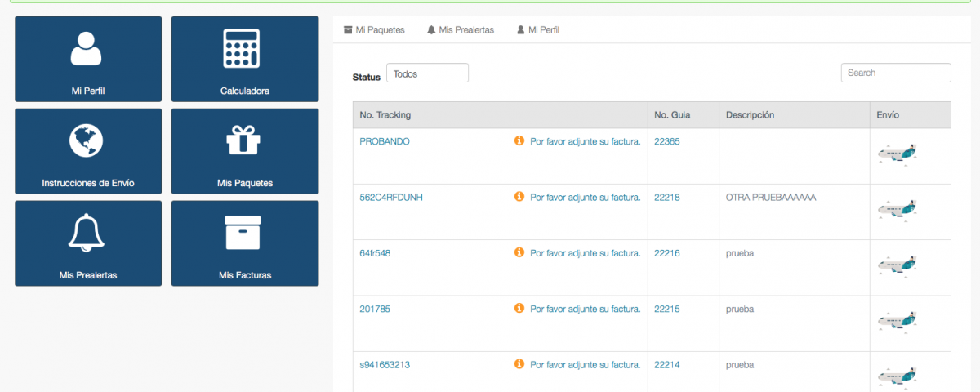Open the Status dropdown showing Todos

point(427,73)
